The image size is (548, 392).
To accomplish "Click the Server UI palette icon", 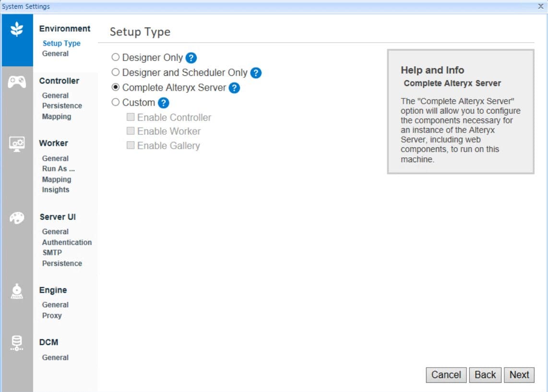I will pos(17,218).
